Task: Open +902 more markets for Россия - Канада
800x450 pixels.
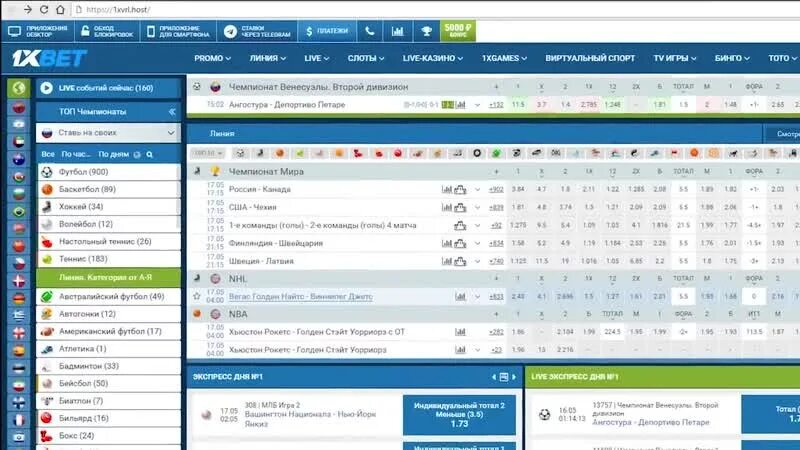Action: (496, 189)
